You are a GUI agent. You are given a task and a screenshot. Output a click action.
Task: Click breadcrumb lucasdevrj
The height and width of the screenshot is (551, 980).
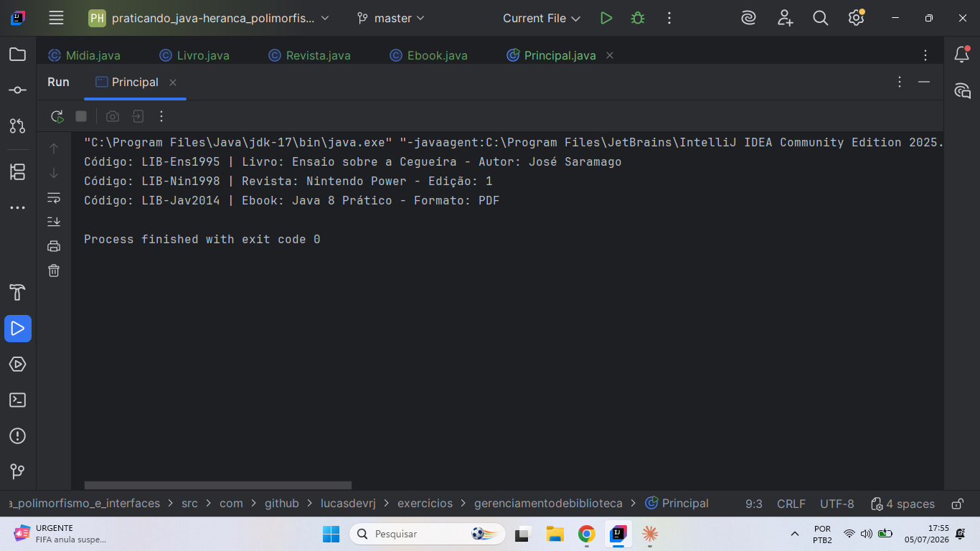(348, 504)
